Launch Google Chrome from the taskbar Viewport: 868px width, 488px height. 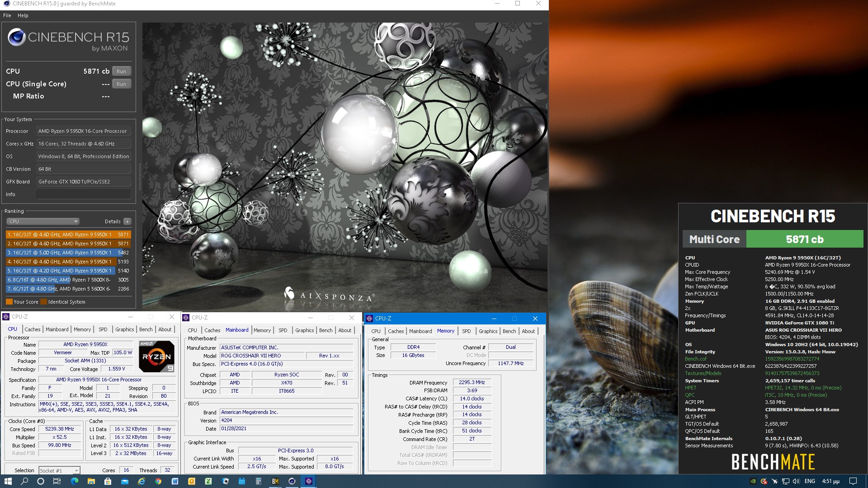pos(158,481)
